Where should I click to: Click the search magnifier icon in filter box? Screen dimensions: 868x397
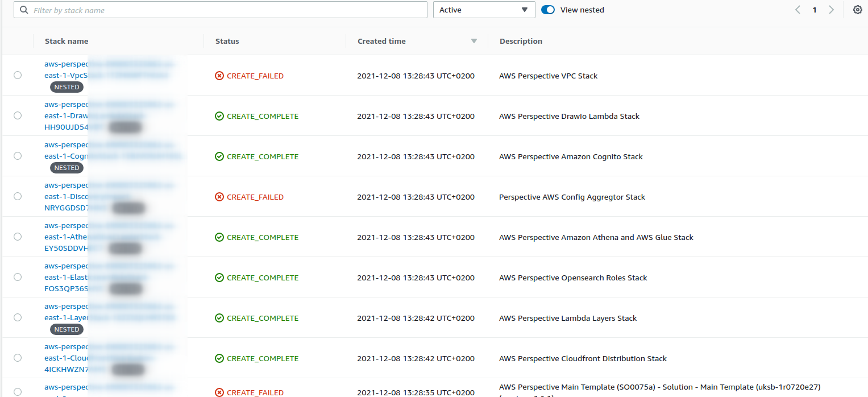pos(24,10)
